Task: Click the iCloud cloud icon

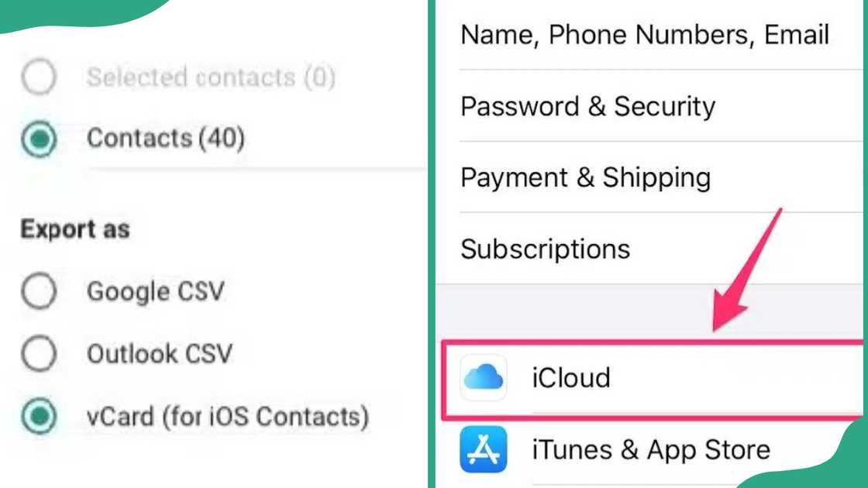Action: (484, 377)
